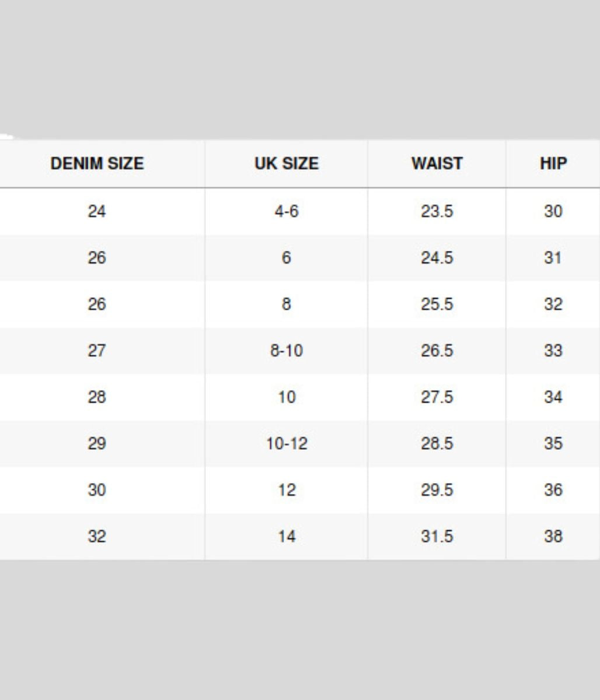
Task: Click waist measurement 23.5
Action: pyautogui.click(x=437, y=211)
